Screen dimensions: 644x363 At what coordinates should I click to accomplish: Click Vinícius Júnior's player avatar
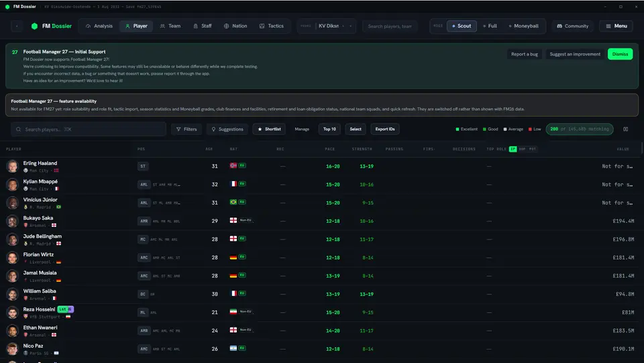tap(12, 203)
